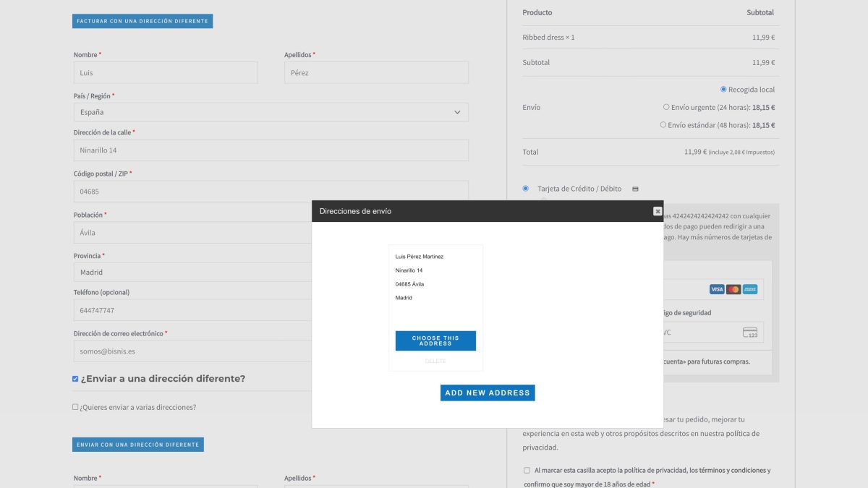The image size is (868, 488).
Task: Close the Direcciones de envío dialog
Action: click(x=658, y=210)
